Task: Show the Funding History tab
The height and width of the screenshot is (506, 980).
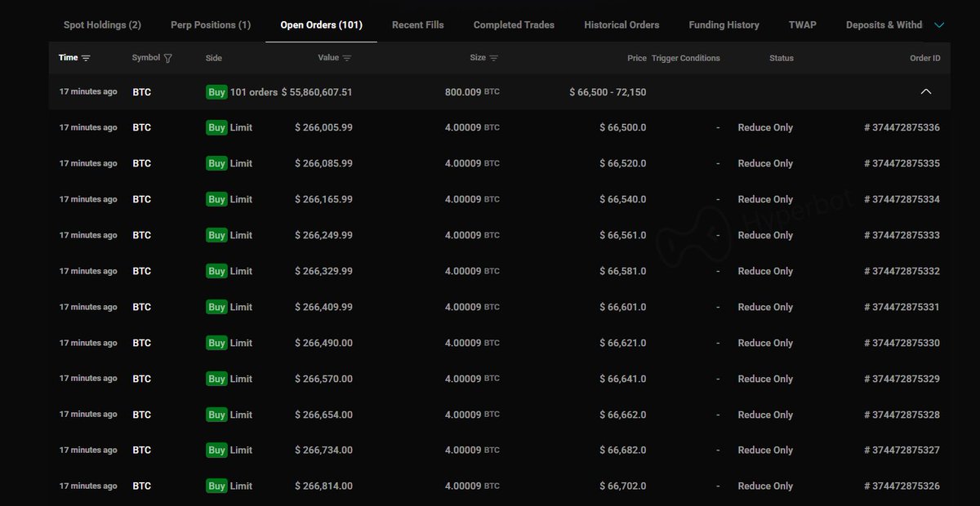Action: point(724,25)
